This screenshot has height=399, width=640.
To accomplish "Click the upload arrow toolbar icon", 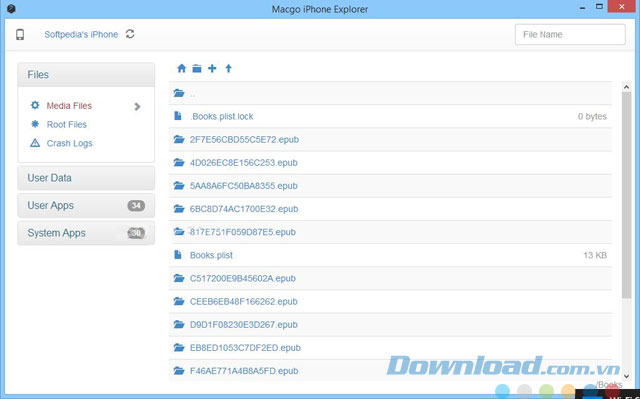I will 228,68.
